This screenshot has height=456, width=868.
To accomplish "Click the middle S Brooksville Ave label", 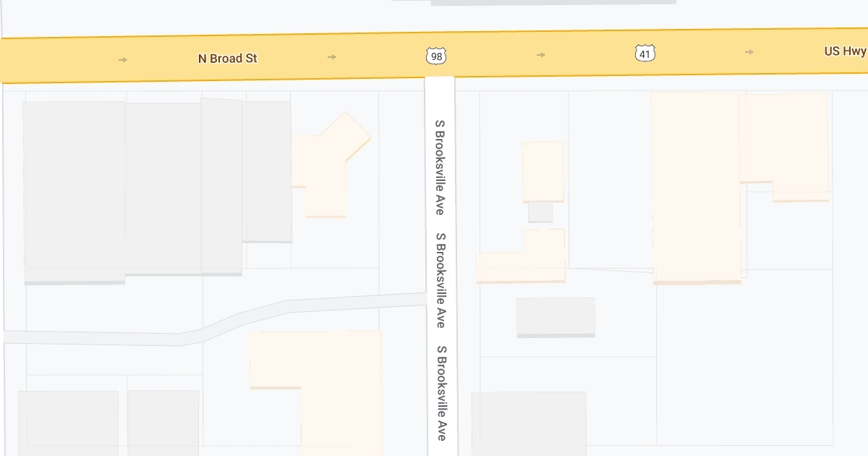I will 440,280.
